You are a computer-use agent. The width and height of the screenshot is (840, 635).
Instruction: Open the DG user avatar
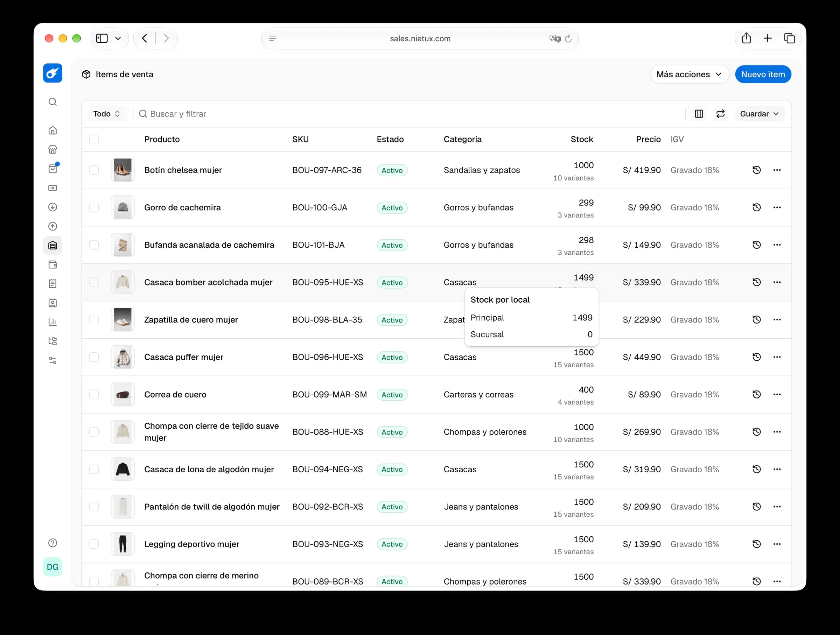53,567
